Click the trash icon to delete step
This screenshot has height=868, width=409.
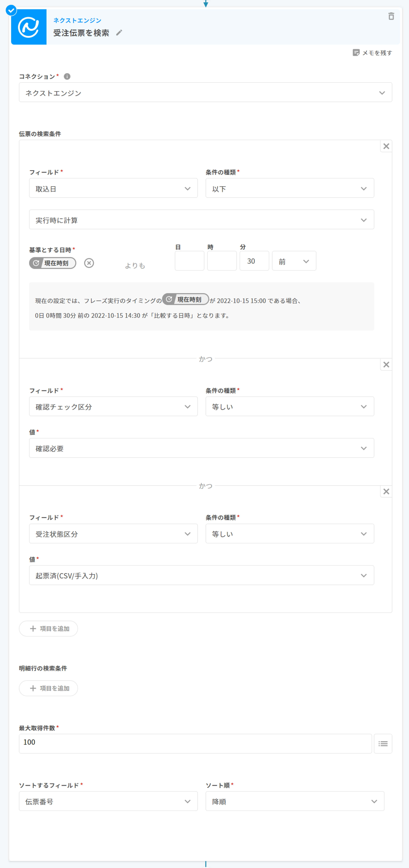tap(391, 16)
